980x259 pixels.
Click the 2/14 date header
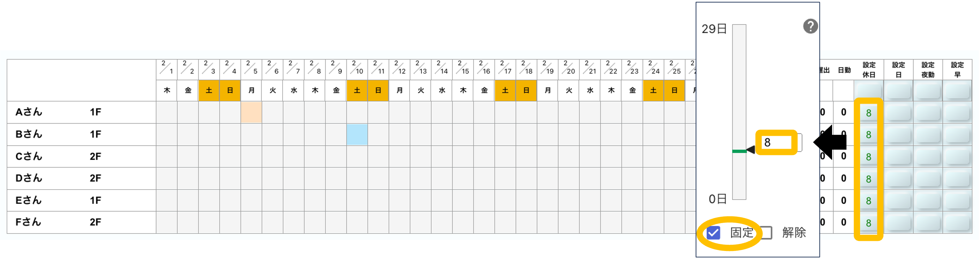click(x=441, y=70)
